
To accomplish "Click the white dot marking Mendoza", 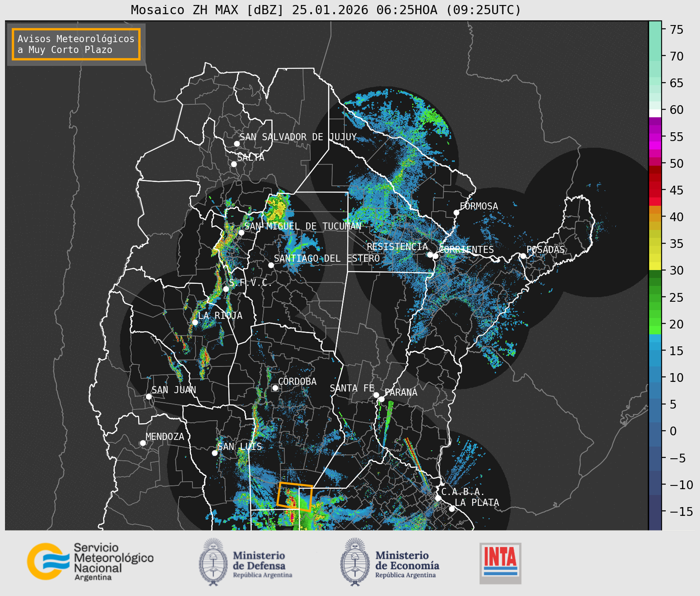I will (143, 443).
